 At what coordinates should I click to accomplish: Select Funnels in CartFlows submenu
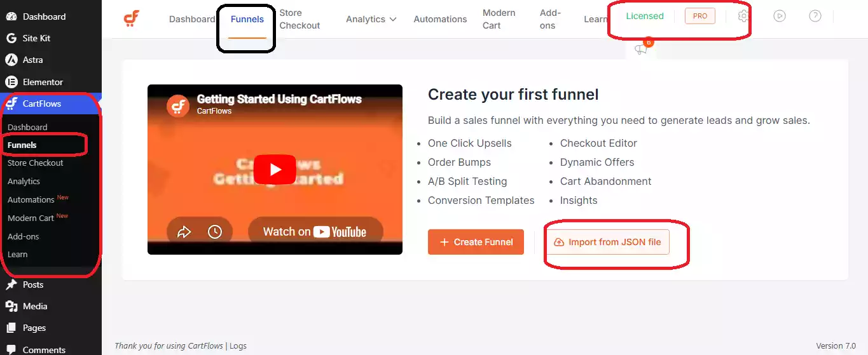(22, 145)
